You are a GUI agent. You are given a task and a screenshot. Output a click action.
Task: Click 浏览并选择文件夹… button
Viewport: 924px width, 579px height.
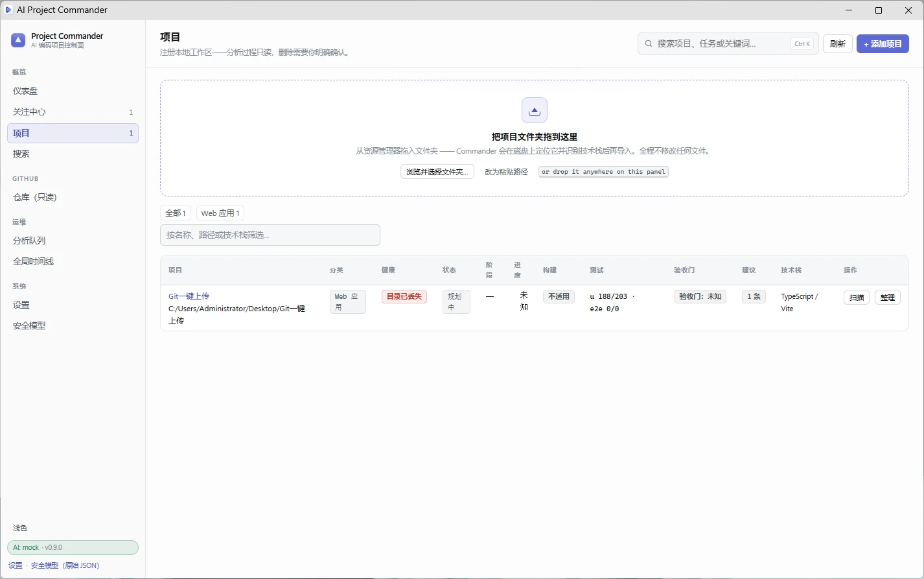437,172
